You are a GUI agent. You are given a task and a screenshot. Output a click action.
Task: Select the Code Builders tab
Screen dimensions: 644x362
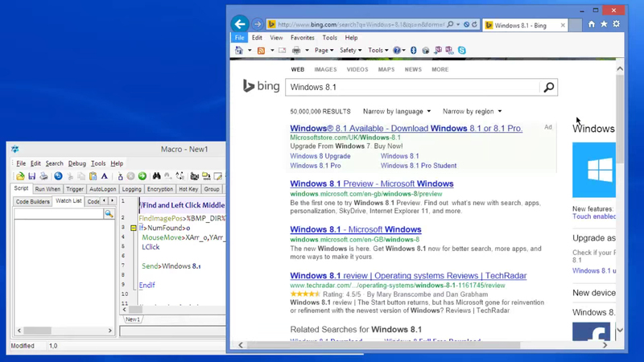(x=33, y=202)
